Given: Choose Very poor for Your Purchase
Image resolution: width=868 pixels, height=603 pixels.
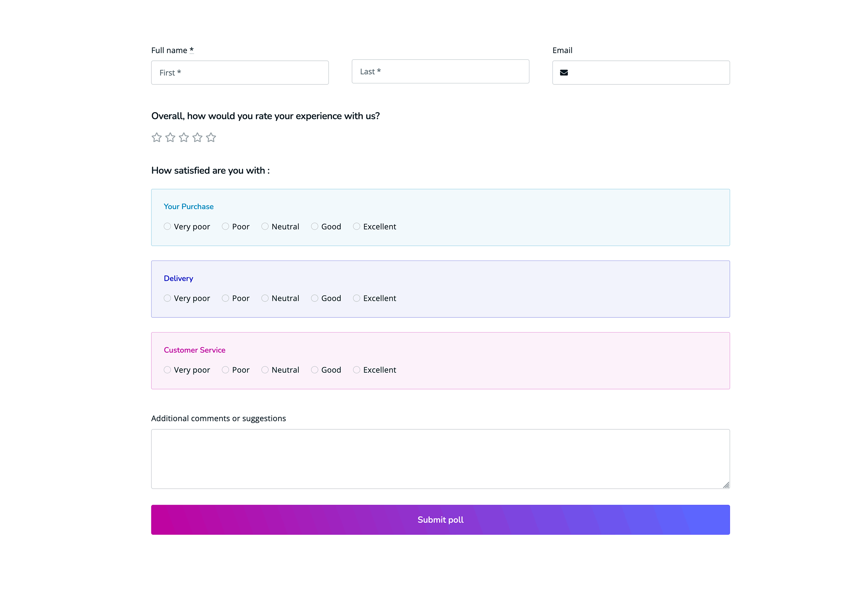Looking at the screenshot, I should click(x=167, y=226).
